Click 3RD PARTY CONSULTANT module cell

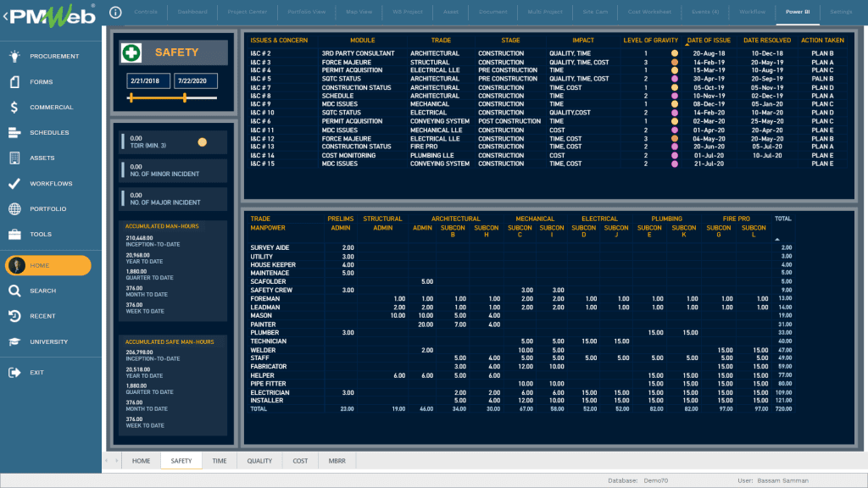click(359, 53)
